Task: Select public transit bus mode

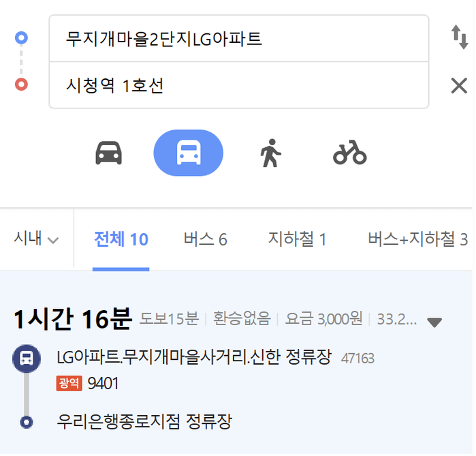Action: coord(189,153)
